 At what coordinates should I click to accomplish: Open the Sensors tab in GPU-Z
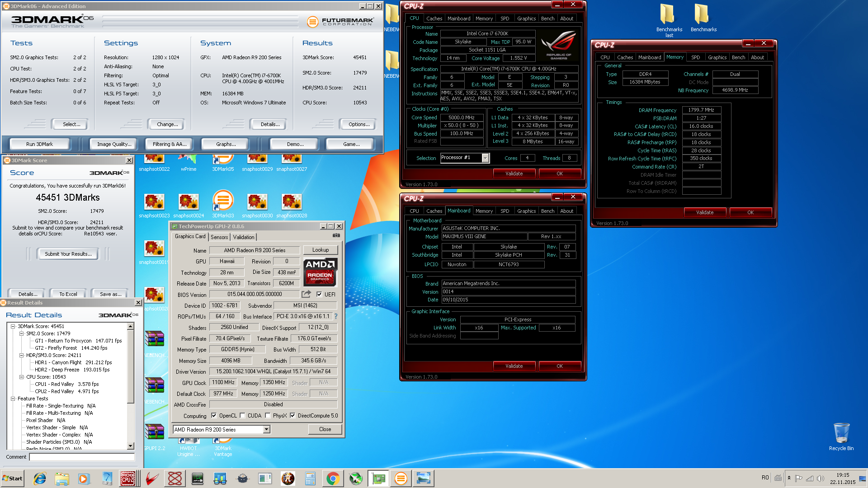pos(219,237)
